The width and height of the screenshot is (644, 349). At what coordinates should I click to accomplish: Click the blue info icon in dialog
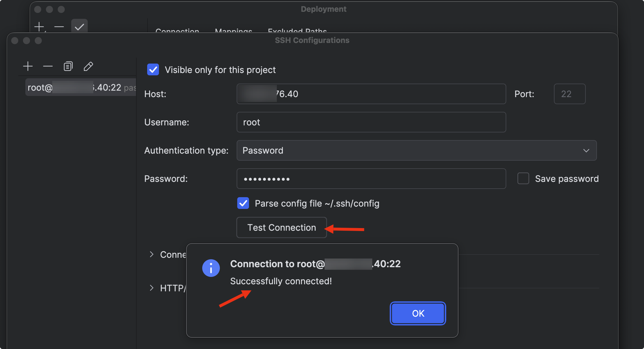[x=211, y=268]
